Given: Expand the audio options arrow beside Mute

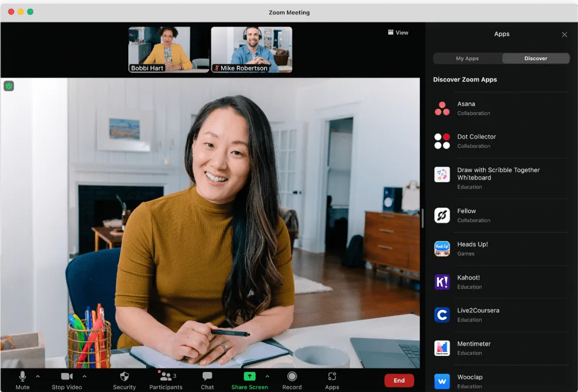Looking at the screenshot, I should point(38,377).
